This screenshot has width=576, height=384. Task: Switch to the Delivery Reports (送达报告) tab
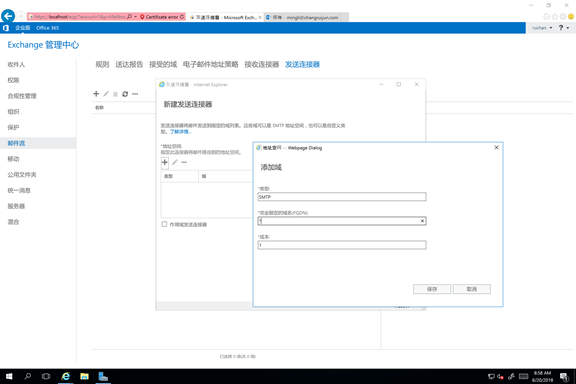(x=129, y=64)
